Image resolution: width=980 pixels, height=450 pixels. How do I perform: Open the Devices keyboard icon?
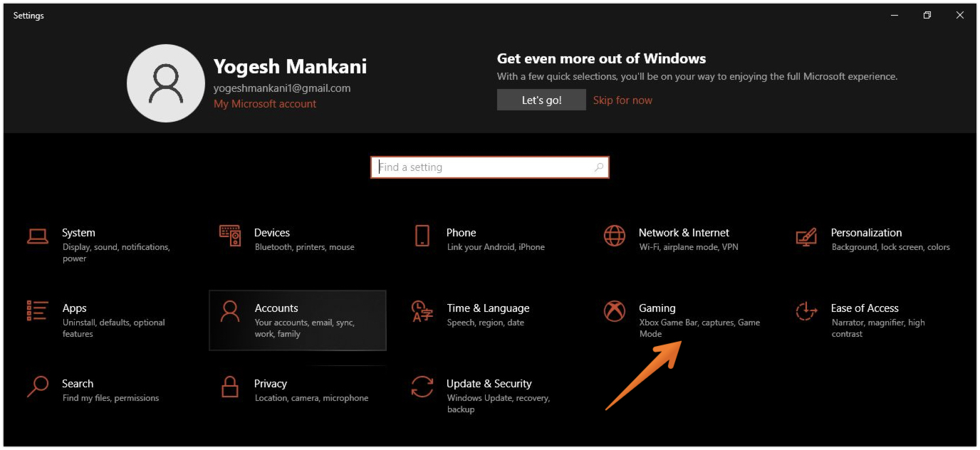230,236
